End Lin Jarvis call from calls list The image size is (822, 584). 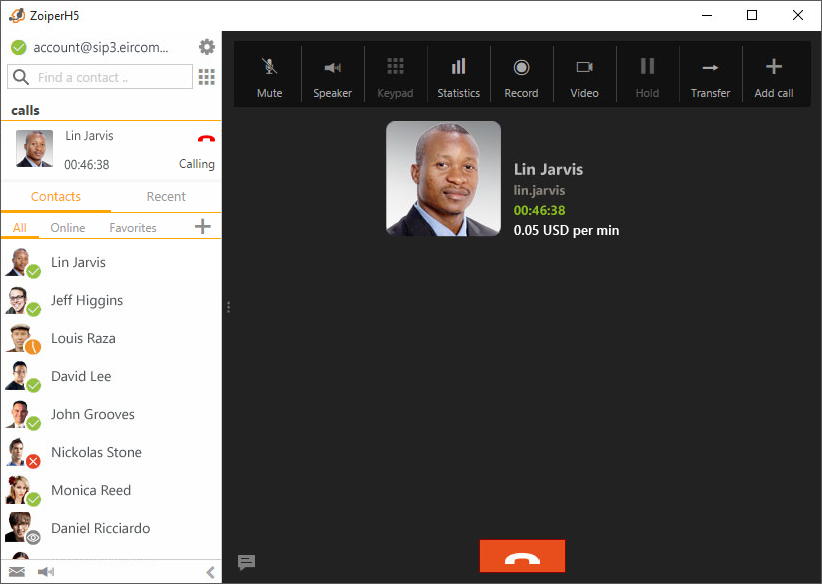tap(206, 140)
